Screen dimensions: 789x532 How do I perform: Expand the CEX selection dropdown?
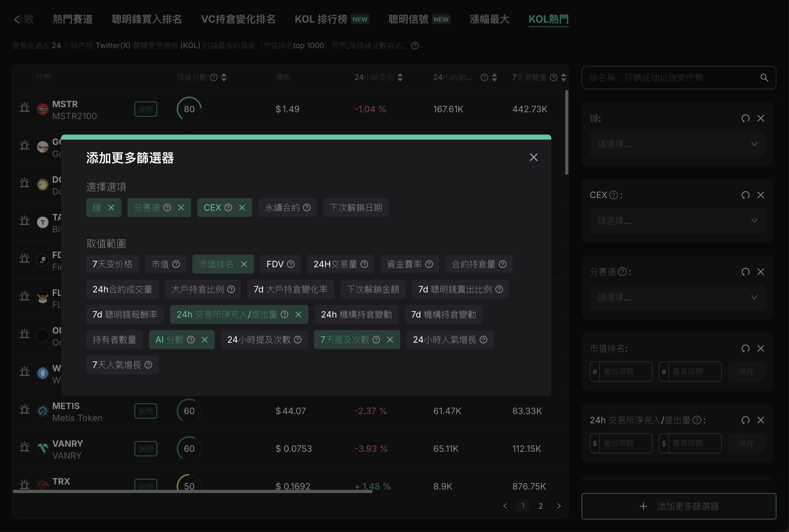(677, 221)
